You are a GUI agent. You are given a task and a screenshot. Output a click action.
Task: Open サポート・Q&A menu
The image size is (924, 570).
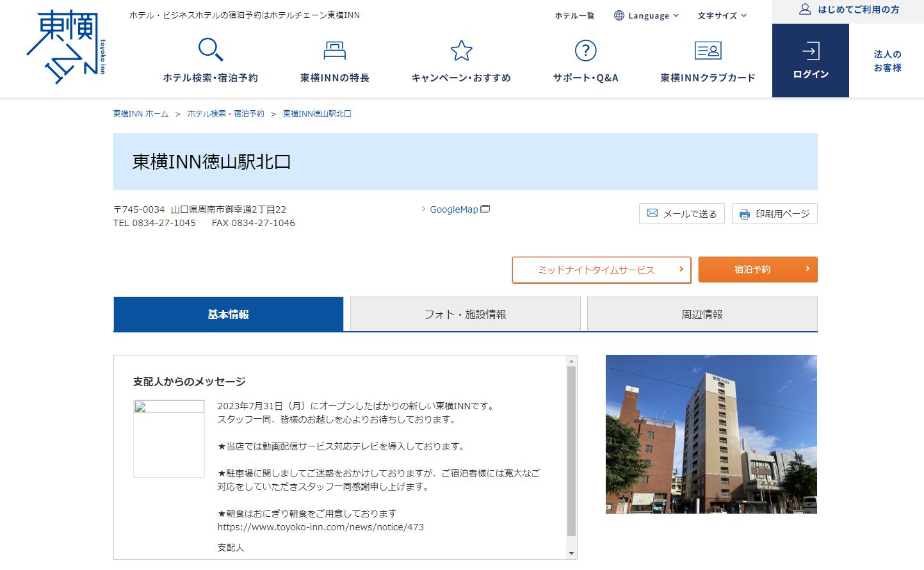click(585, 77)
